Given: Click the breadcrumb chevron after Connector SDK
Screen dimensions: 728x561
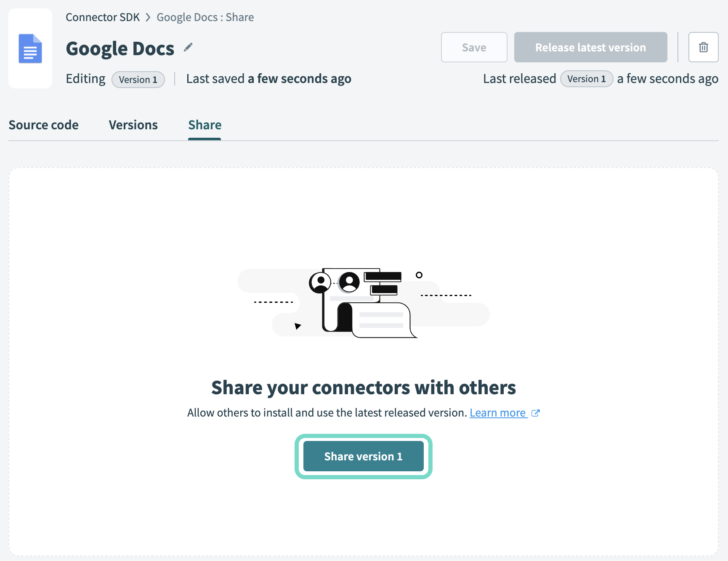Looking at the screenshot, I should [x=148, y=17].
